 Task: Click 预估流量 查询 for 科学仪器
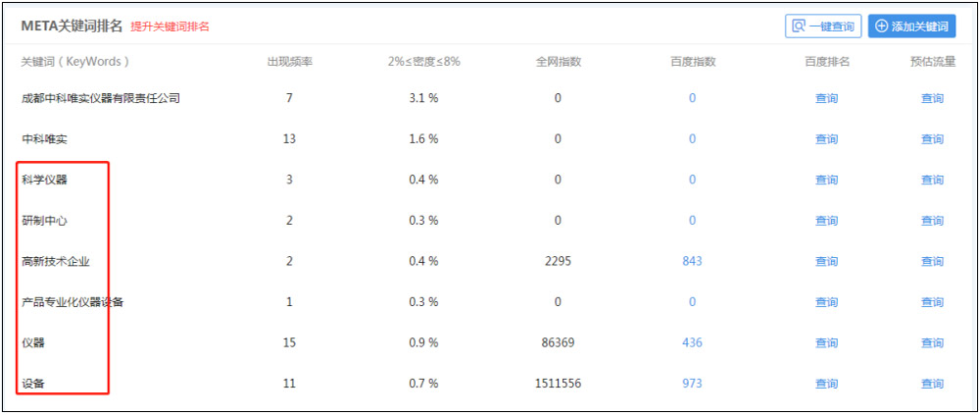932,180
